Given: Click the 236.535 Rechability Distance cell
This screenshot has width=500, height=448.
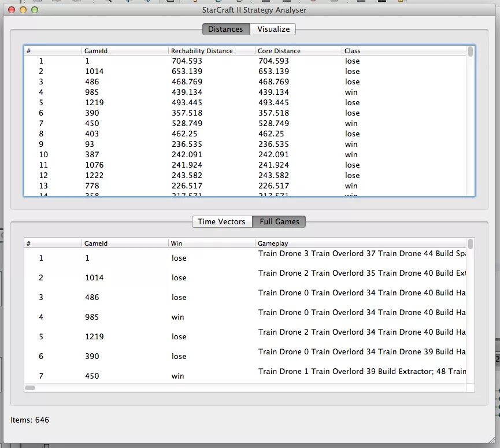Looking at the screenshot, I should click(x=187, y=144).
